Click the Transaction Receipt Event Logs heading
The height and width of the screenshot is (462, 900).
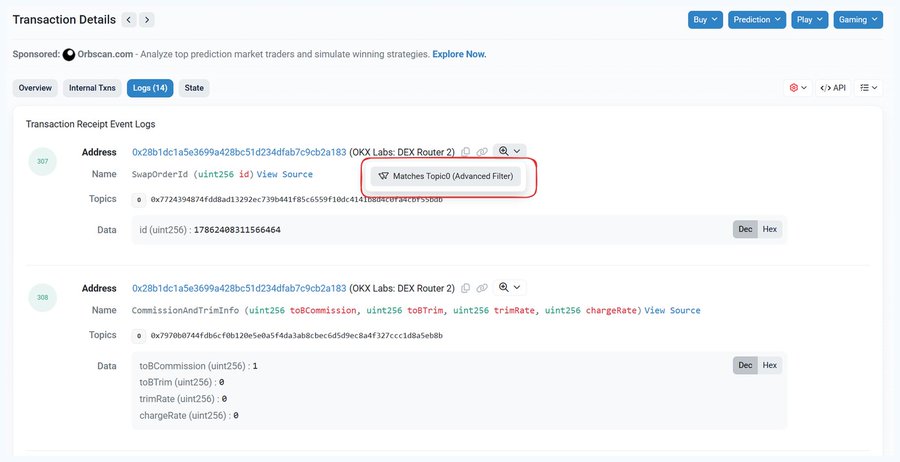click(x=91, y=124)
